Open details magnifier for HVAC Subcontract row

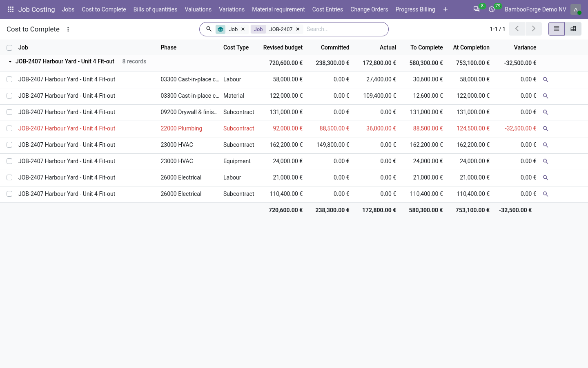click(x=546, y=145)
